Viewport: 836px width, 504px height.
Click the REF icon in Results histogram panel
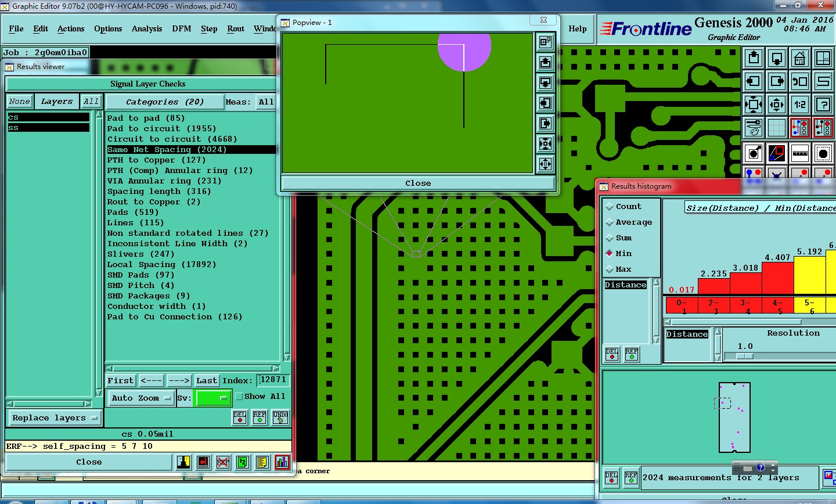[x=632, y=354]
